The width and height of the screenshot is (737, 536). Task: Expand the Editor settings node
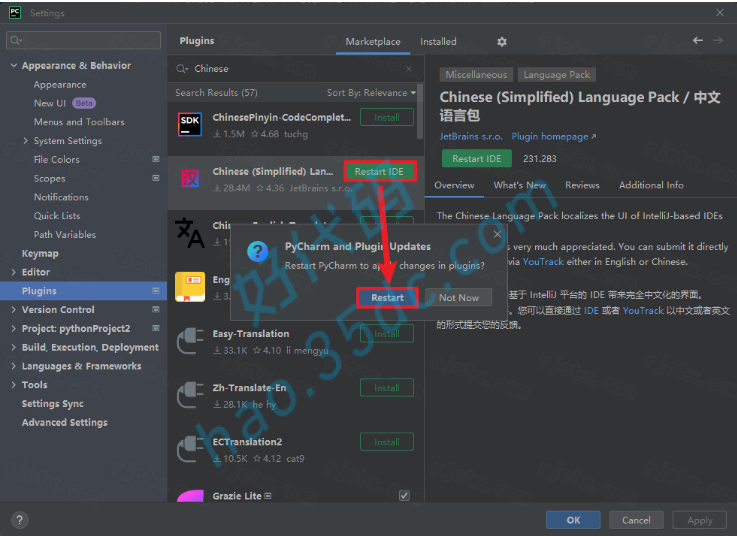click(13, 272)
